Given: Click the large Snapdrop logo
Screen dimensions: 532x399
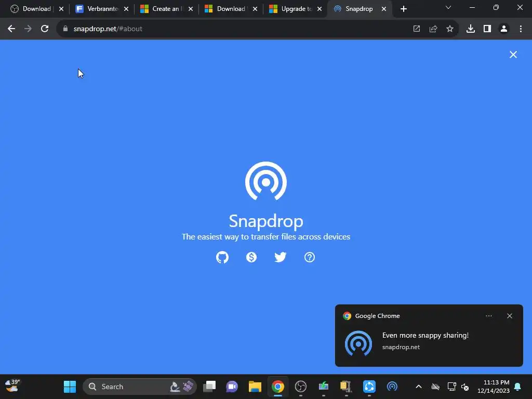Looking at the screenshot, I should click(266, 181).
